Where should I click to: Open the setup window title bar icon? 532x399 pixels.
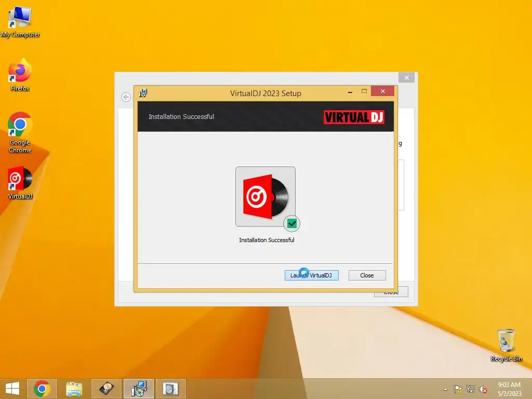click(x=143, y=92)
